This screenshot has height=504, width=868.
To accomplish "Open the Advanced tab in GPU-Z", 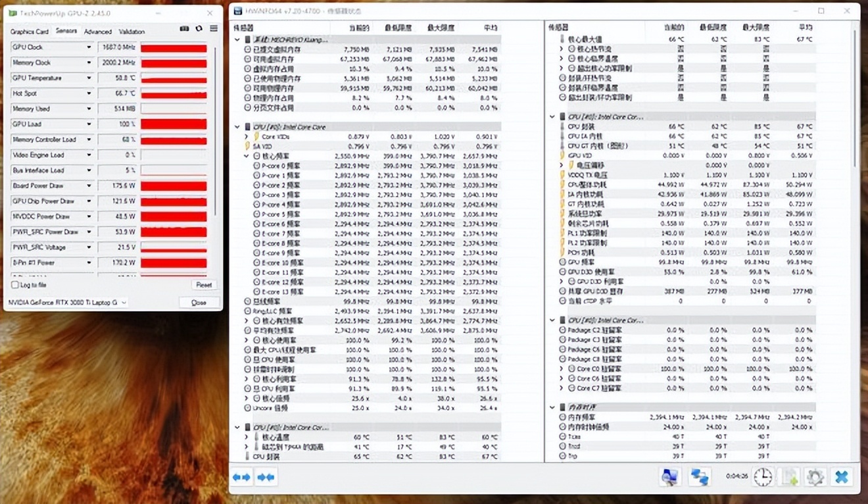I will tap(98, 32).
